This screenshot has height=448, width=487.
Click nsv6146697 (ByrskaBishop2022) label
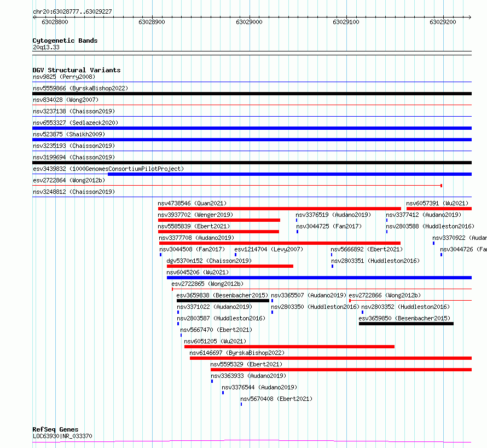click(237, 353)
